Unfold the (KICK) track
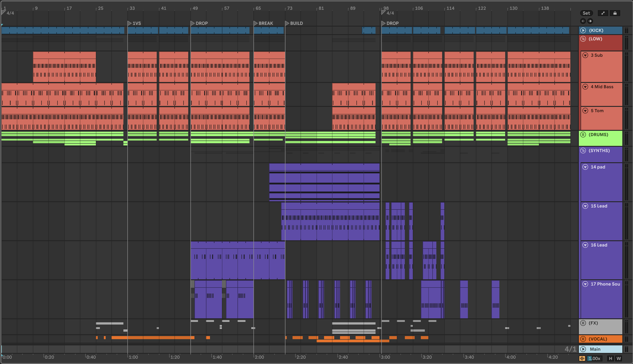This screenshot has height=364, width=633. (583, 30)
